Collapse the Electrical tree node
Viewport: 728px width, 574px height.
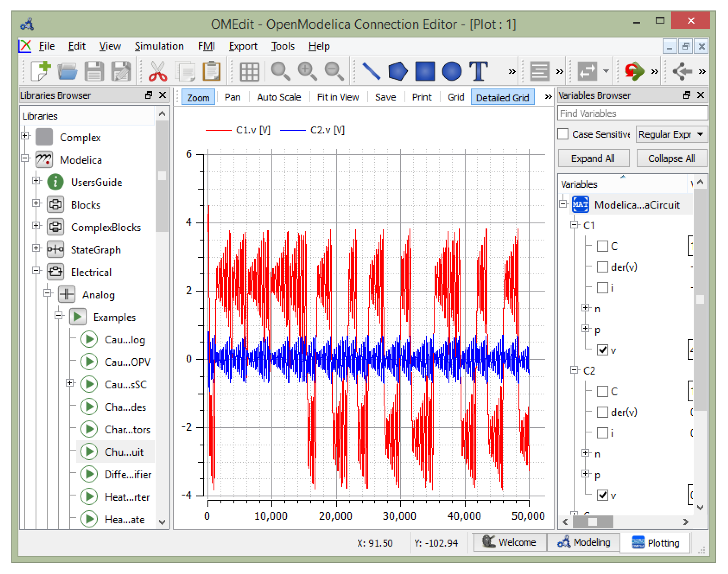click(36, 271)
